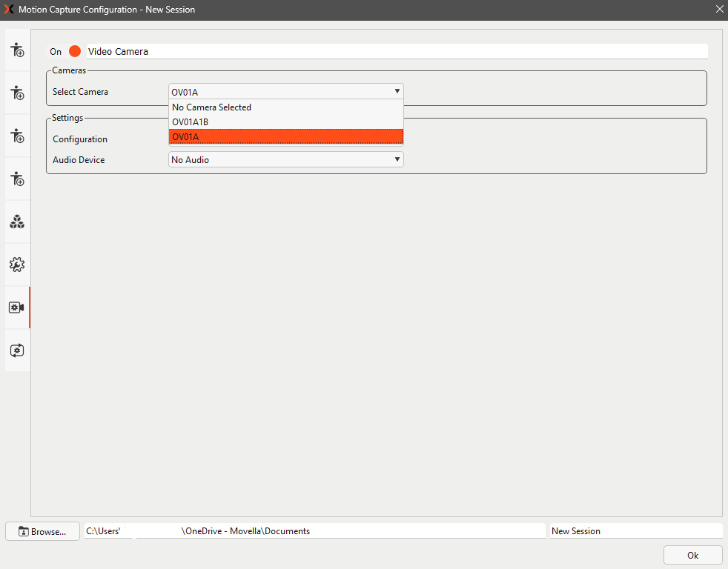Click the Video Camera name field
Screen dimensions: 728x569
coord(397,52)
